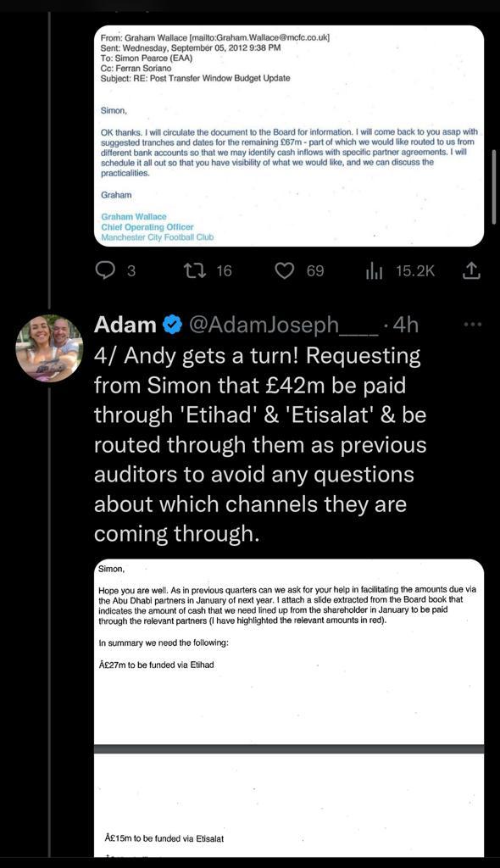500x868 pixels.
Task: Click the reply count 3
Action: coord(131,270)
